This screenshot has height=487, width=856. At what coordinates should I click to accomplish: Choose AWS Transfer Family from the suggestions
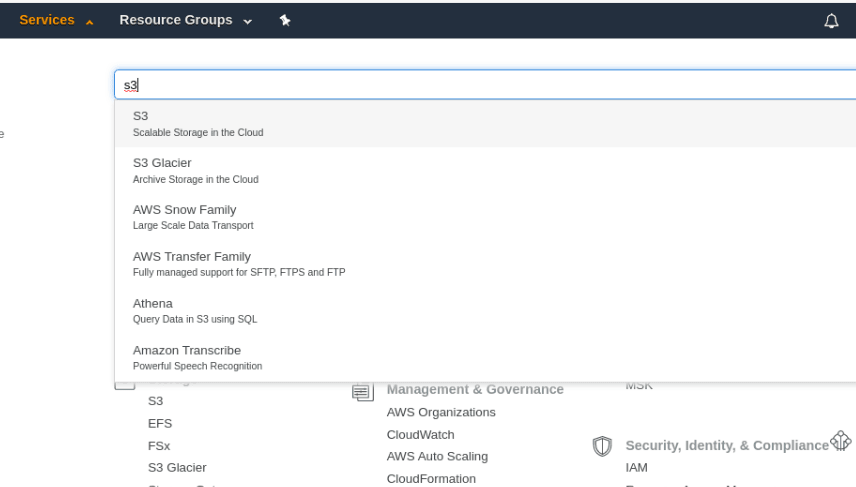485,264
